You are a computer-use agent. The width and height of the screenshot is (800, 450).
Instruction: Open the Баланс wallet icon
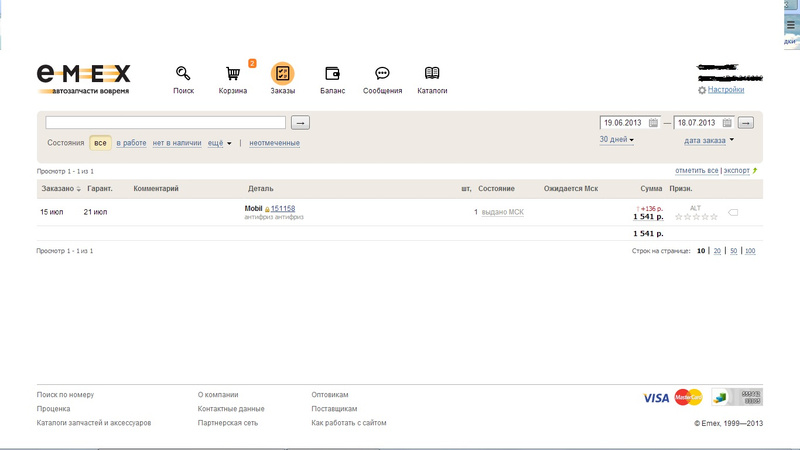coord(332,74)
